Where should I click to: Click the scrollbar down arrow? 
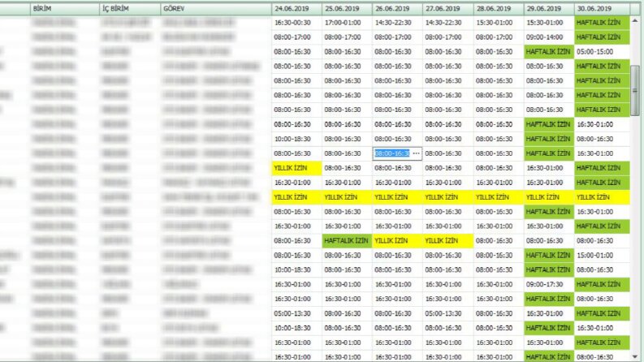pyautogui.click(x=635, y=357)
